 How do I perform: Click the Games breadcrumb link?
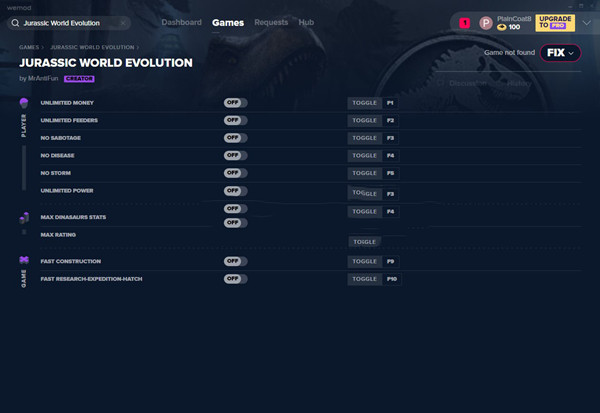[x=29, y=47]
